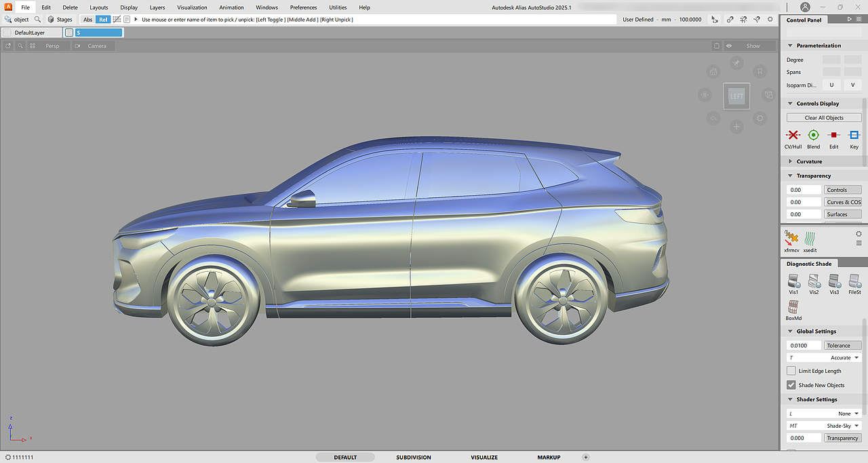Select the LEFT face of the ViewCube
The width and height of the screenshot is (868, 463).
pos(736,96)
